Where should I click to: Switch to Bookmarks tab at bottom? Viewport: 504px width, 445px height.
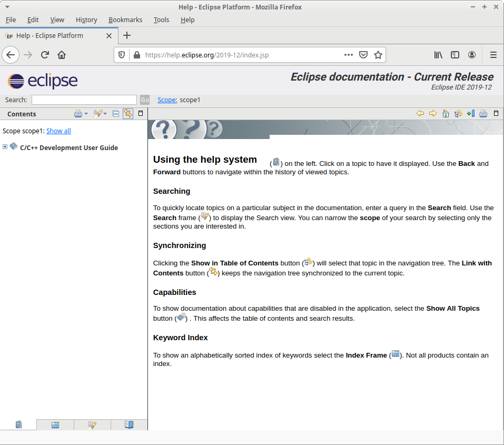coord(129,425)
